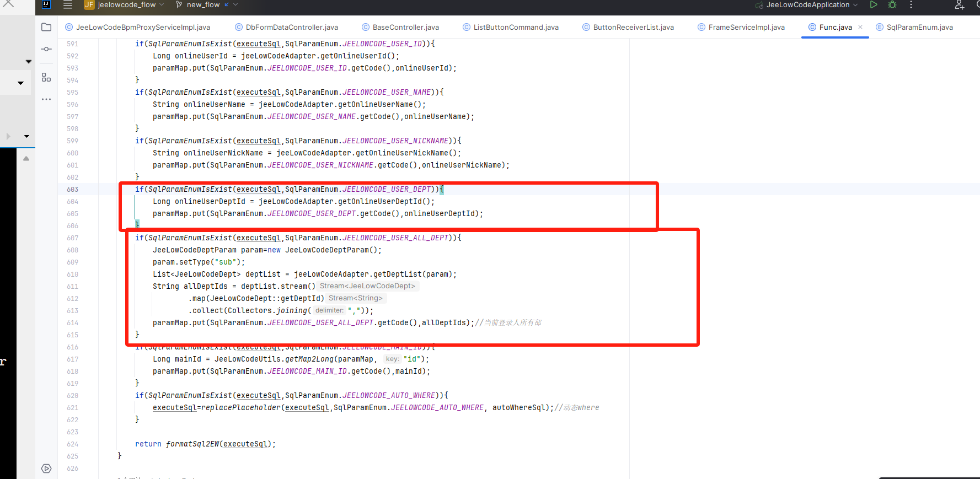Click the highlighted closing brace on line 606

pos(137,224)
